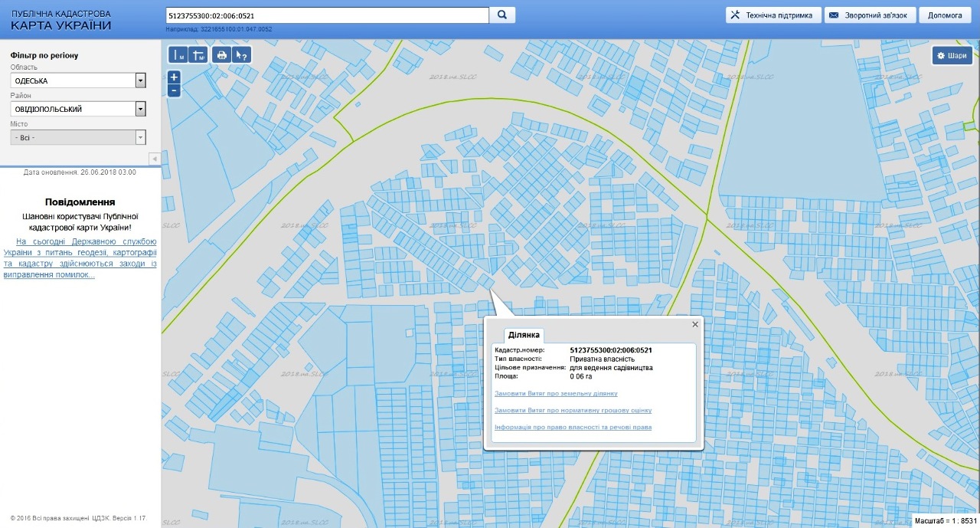Image resolution: width=980 pixels, height=528 pixels.
Task: Open Технічна підтримка from the top bar
Action: coord(773,15)
